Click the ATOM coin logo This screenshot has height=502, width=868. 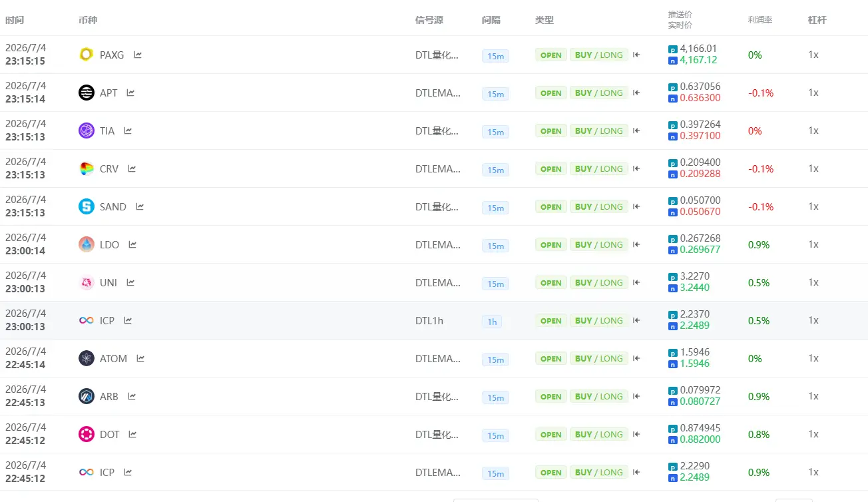(87, 358)
